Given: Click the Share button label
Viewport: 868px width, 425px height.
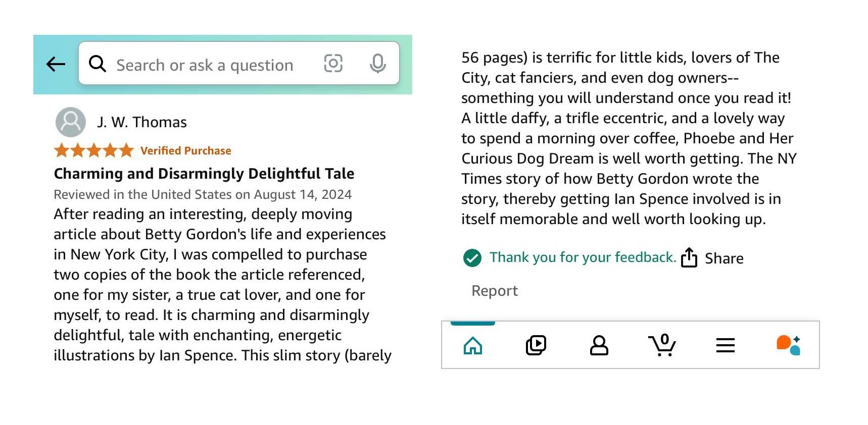Looking at the screenshot, I should [725, 258].
